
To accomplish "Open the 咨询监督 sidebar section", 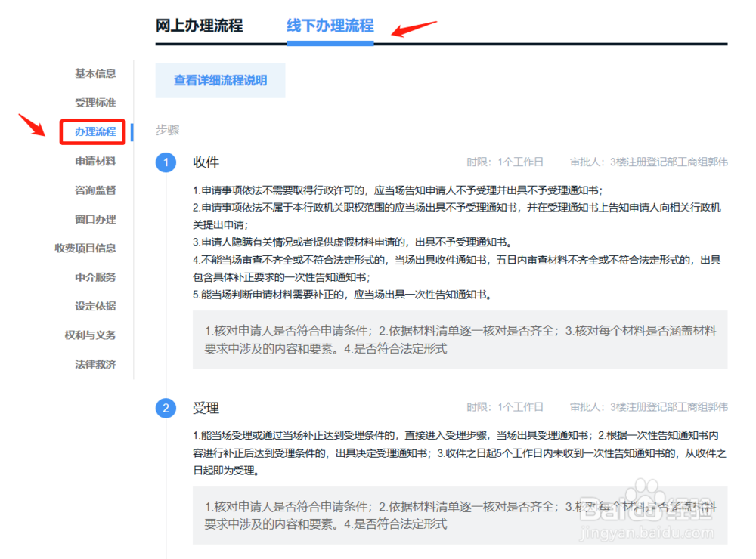I will point(95,190).
